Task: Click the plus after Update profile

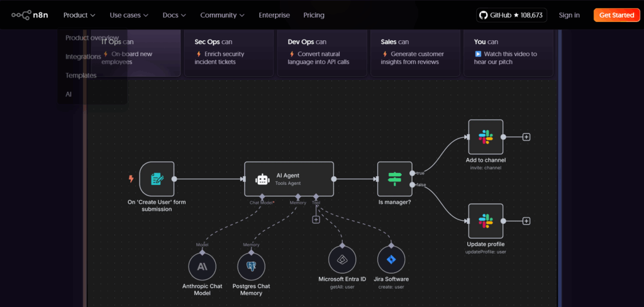Action: [x=526, y=221]
